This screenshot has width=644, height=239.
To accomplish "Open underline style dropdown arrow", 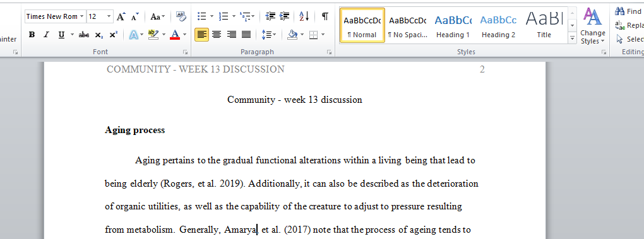I will (72, 35).
